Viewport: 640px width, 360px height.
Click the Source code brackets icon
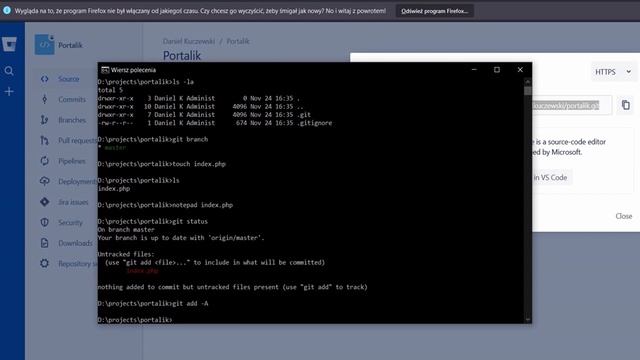point(44,79)
